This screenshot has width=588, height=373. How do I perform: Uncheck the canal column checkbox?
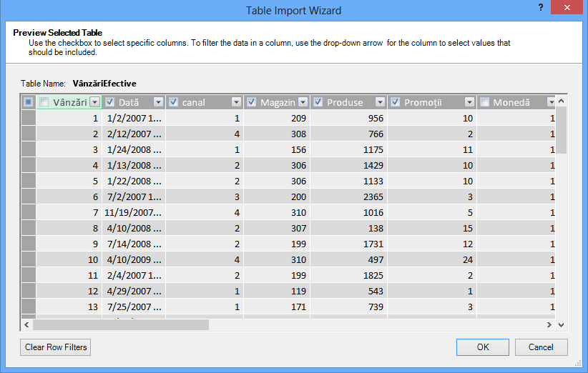tap(173, 102)
